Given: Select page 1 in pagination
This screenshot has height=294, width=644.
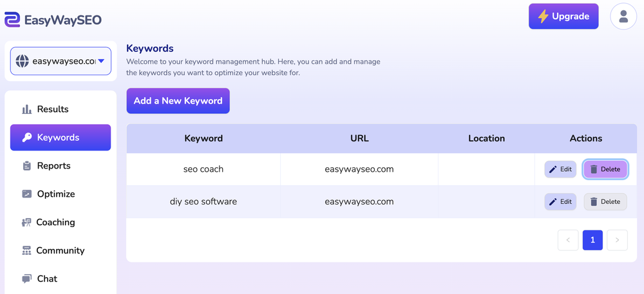Looking at the screenshot, I should (592, 241).
